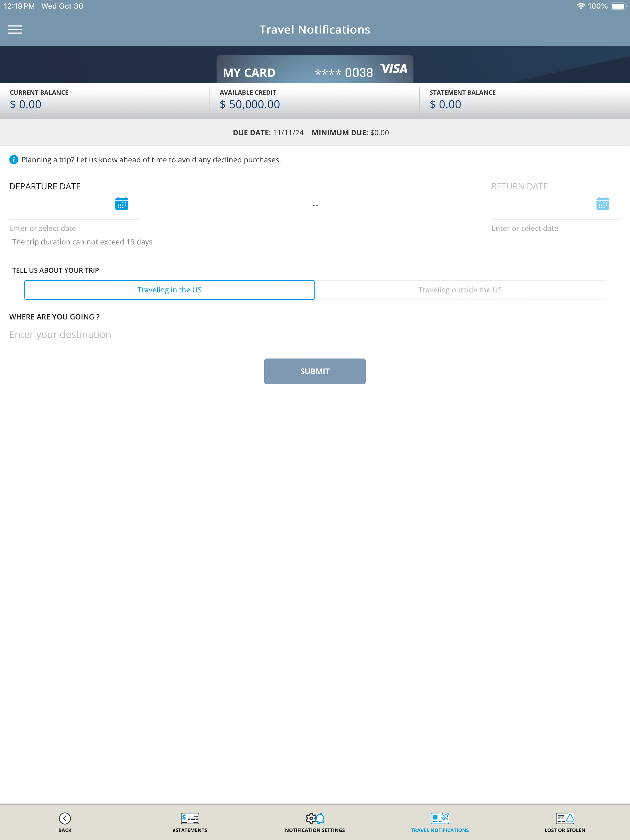Click the Enter your destination field

(315, 335)
